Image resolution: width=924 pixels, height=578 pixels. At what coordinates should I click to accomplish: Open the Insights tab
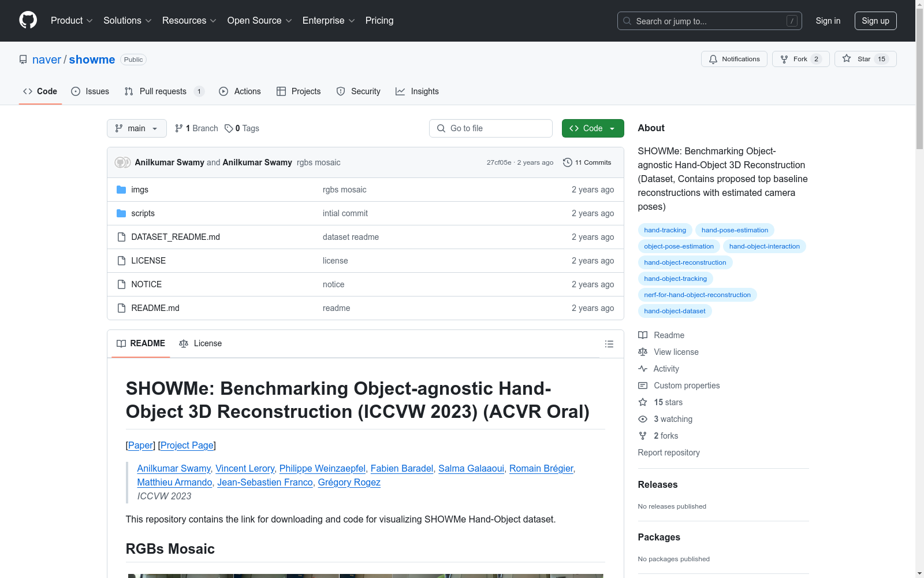417,91
